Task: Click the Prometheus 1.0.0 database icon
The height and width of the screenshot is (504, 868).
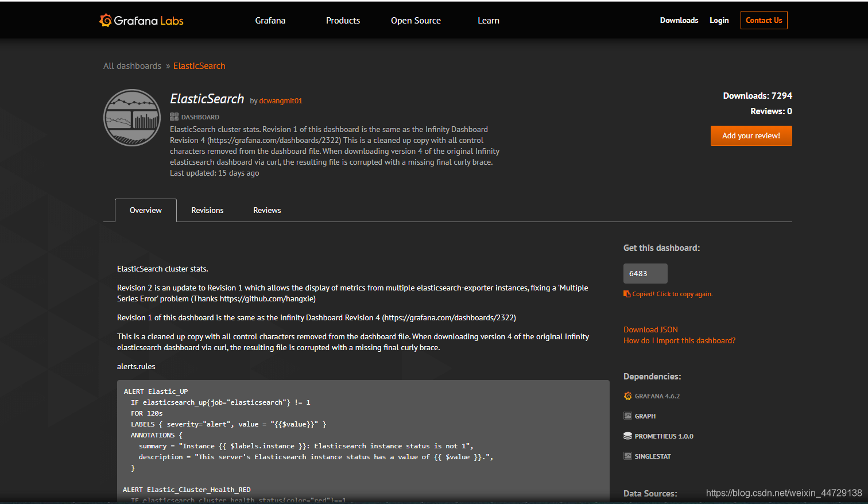Action: tap(627, 436)
